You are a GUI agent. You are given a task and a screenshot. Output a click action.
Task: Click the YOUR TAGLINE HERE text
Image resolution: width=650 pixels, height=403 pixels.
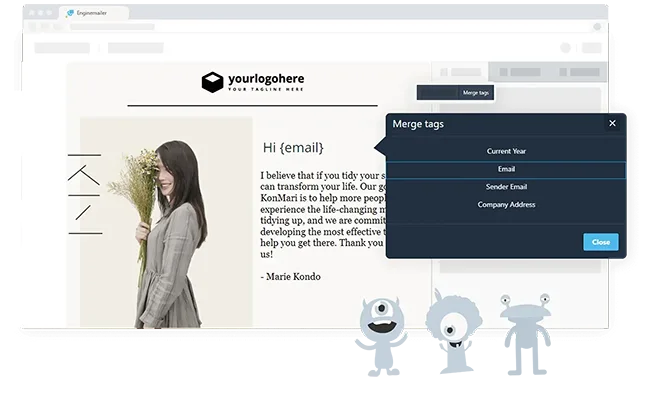[x=265, y=90]
